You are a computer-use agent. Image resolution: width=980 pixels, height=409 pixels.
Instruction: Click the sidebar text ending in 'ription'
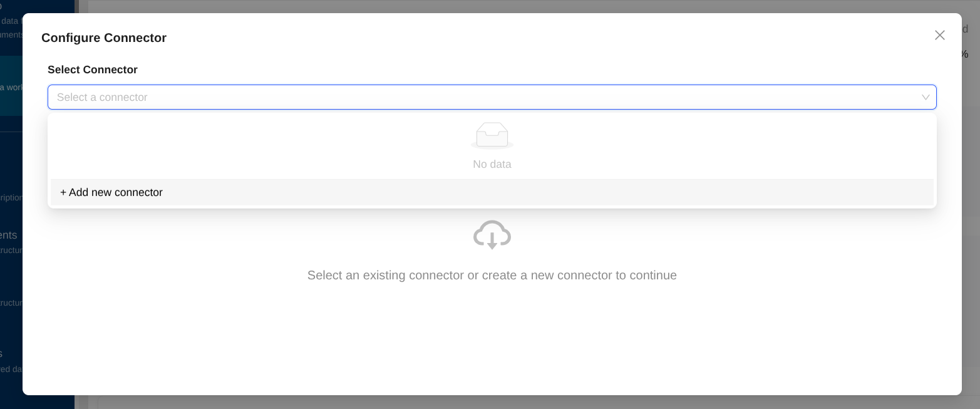pyautogui.click(x=11, y=198)
